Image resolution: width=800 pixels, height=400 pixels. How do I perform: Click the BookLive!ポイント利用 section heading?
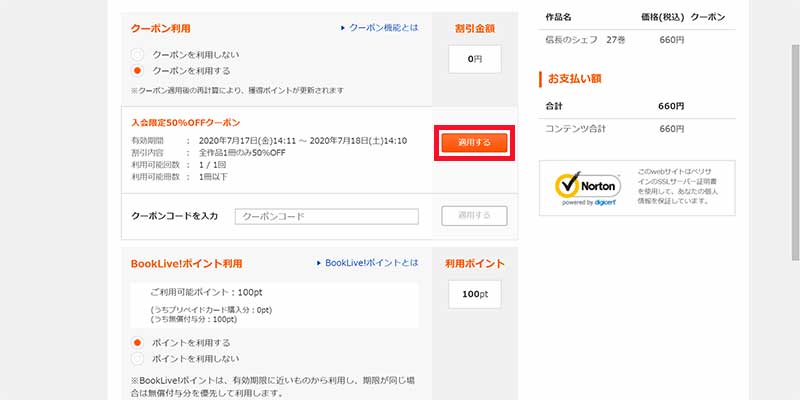[x=187, y=264]
